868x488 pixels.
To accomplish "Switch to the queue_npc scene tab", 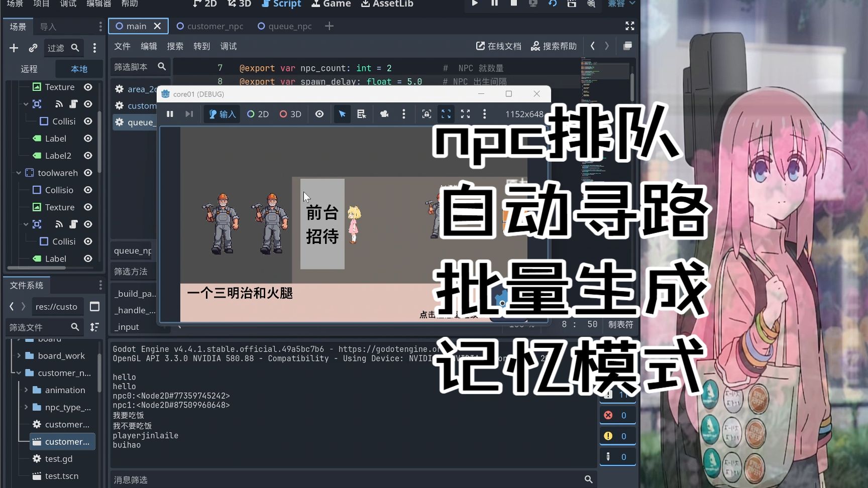I will tap(285, 26).
